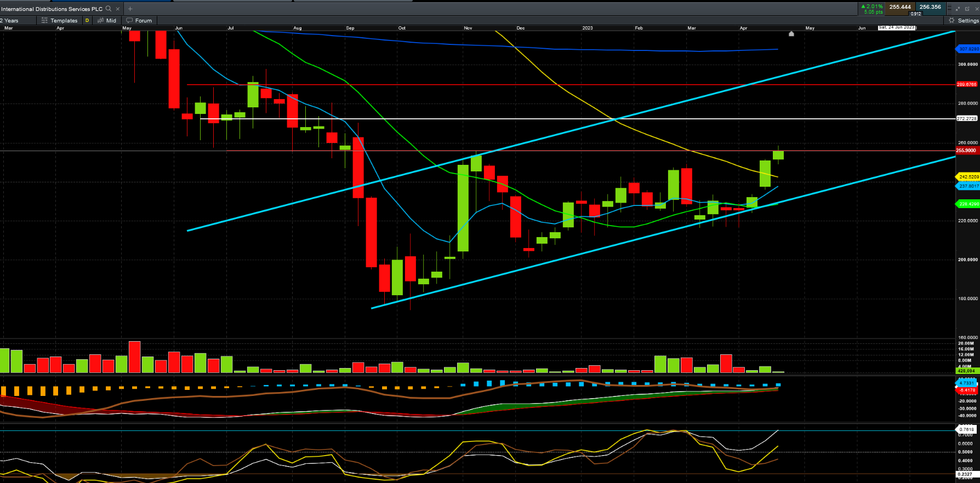Select the 242.5208 yellow moving average label
This screenshot has height=483, width=980.
(x=968, y=177)
